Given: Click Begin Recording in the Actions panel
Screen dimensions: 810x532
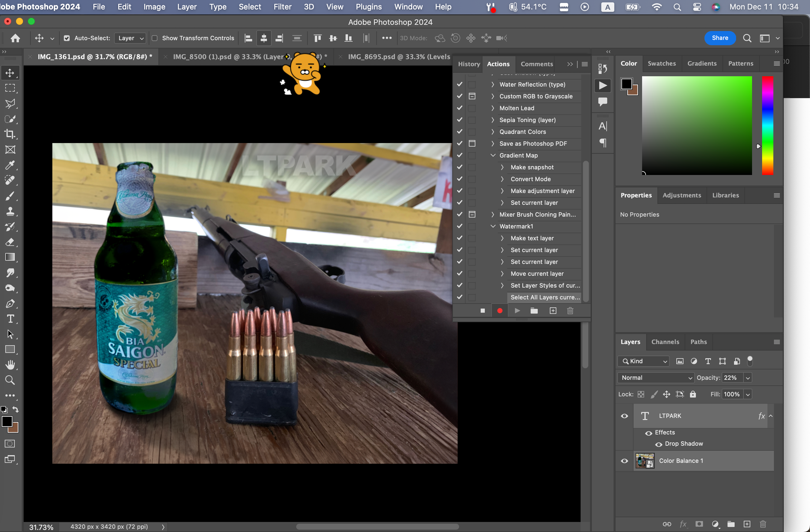Looking at the screenshot, I should pos(500,311).
